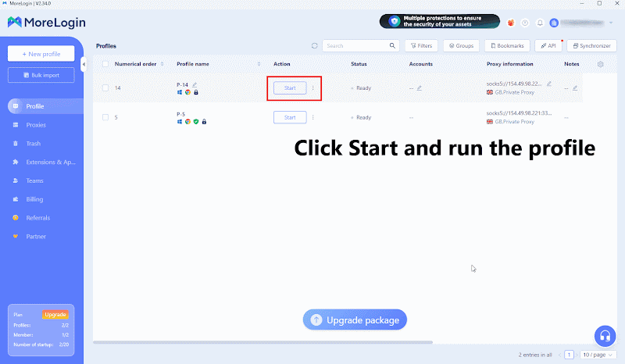Image resolution: width=625 pixels, height=364 pixels.
Task: Tick the checkbox for profile row 5
Action: pyautogui.click(x=105, y=117)
